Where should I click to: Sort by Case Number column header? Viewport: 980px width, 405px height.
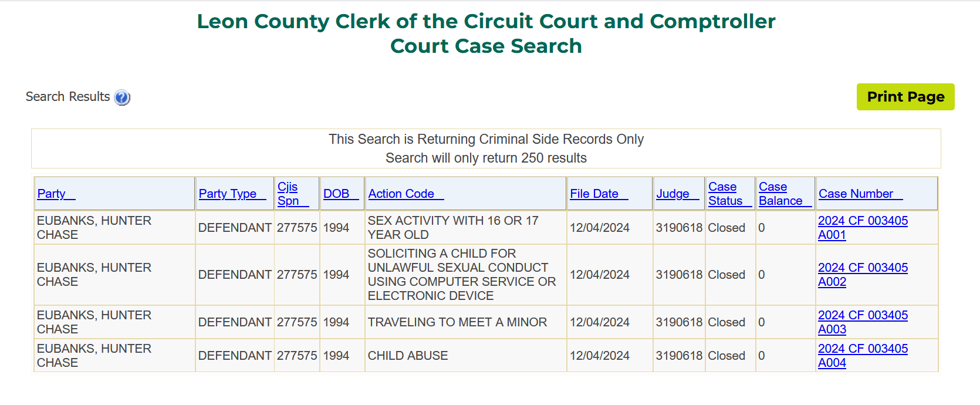coord(861,194)
